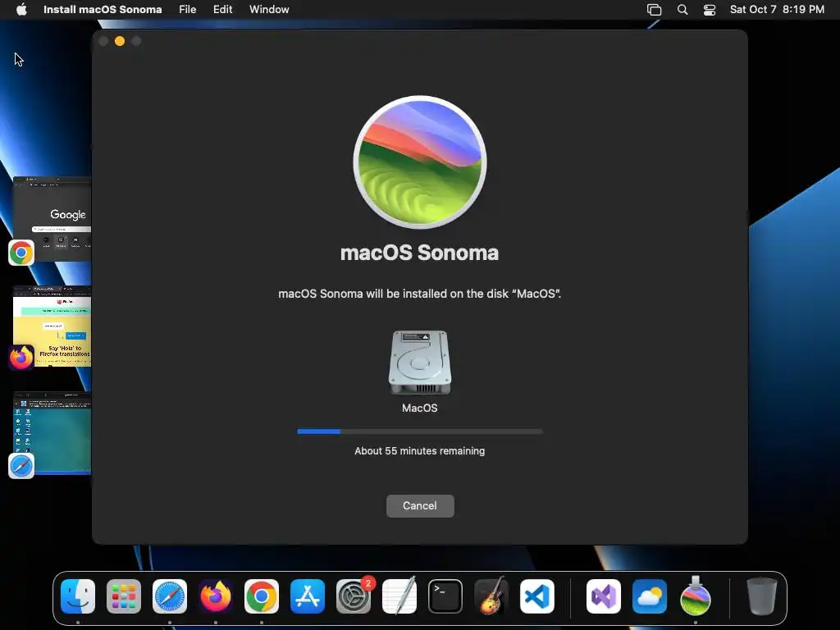Click Chrome icon beside Stage Manager thumbnail
The image size is (840, 630).
(x=21, y=253)
